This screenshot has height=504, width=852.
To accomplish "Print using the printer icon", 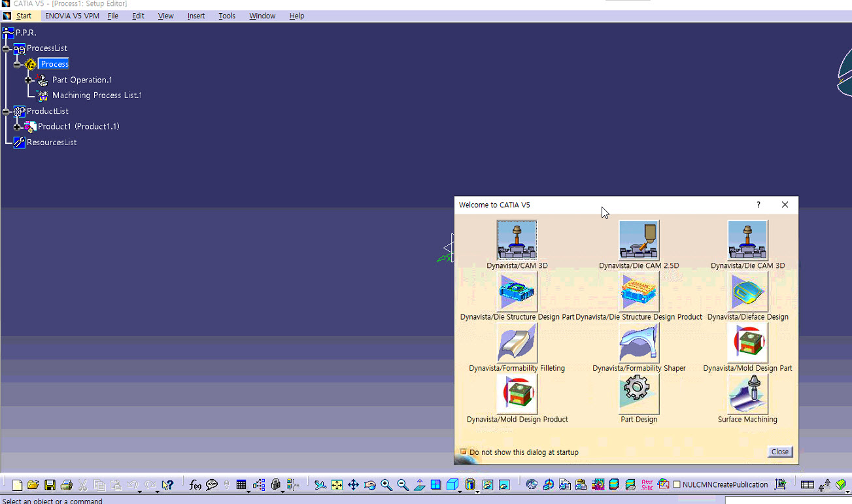I will tap(66, 485).
